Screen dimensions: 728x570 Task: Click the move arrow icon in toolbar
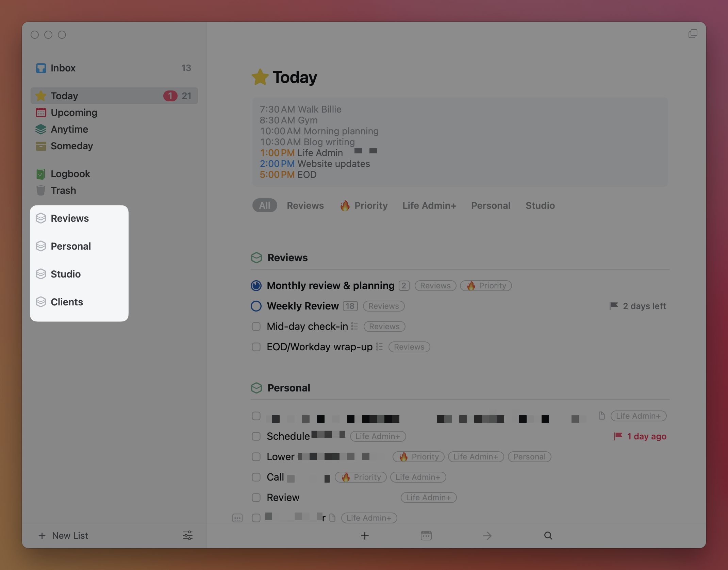tap(487, 536)
